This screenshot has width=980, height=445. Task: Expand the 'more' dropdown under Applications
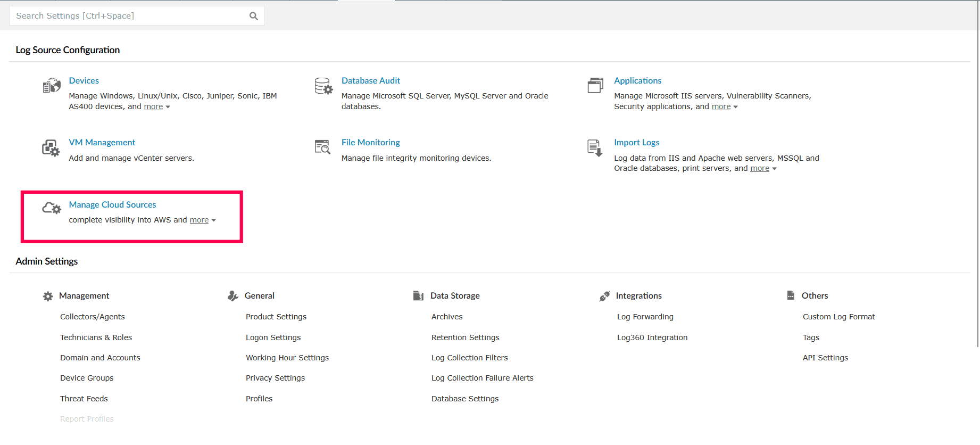[725, 107]
